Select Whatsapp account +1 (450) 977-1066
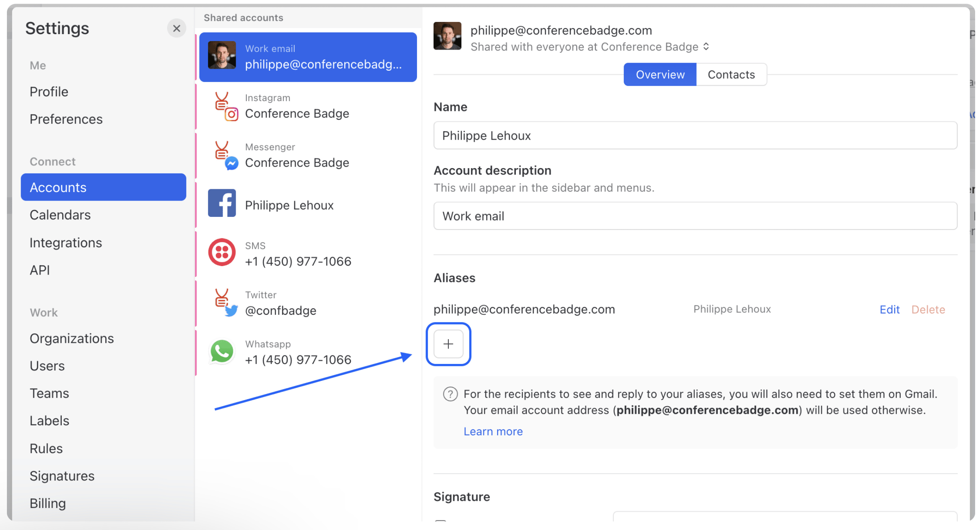This screenshot has height=530, width=980. [308, 352]
